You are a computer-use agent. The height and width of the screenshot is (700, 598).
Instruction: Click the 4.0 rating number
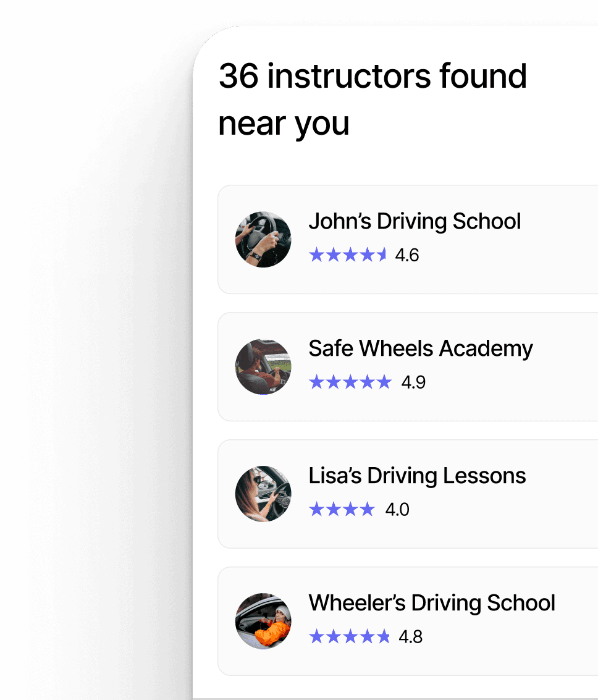(397, 510)
